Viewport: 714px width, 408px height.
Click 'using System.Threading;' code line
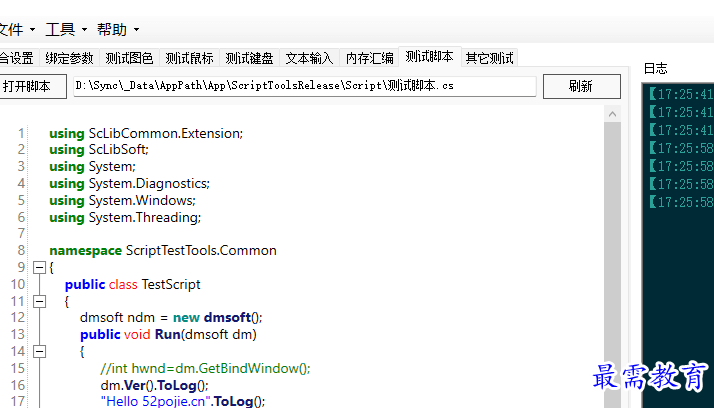pos(125,218)
